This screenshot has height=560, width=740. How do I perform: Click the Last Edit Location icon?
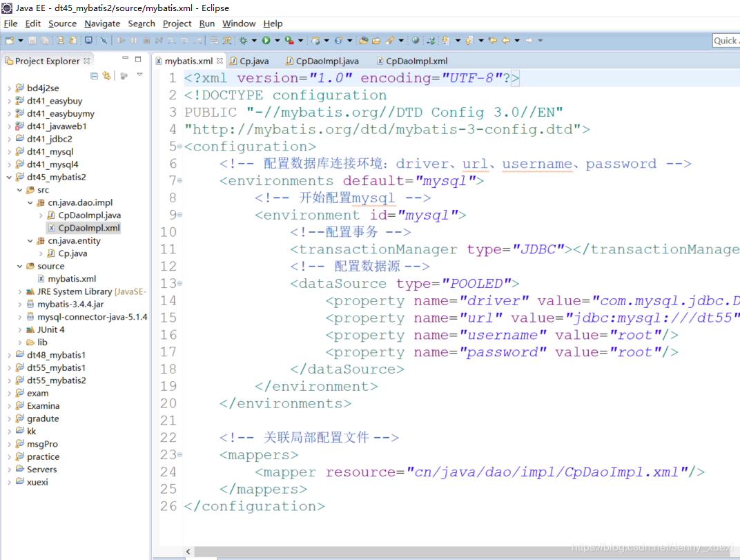(x=493, y=41)
